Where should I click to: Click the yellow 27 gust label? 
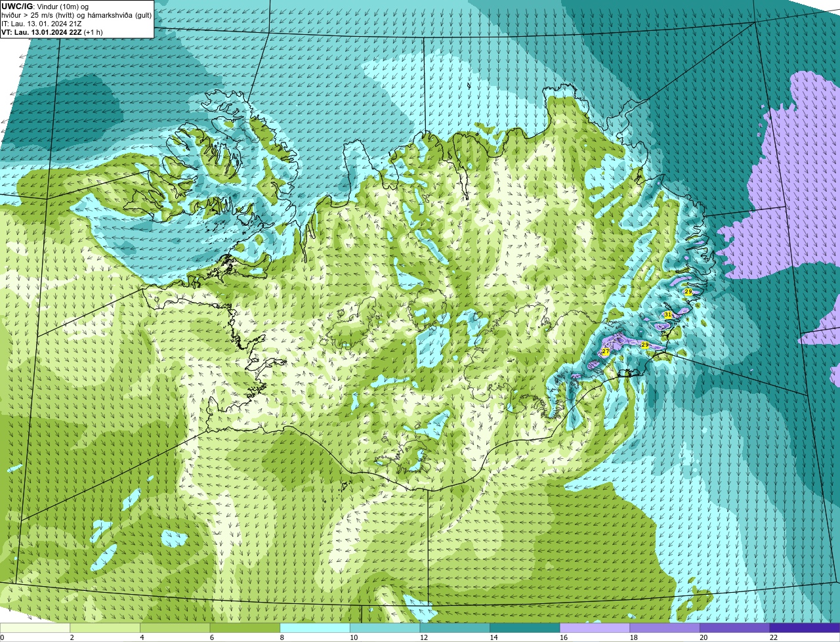(605, 353)
